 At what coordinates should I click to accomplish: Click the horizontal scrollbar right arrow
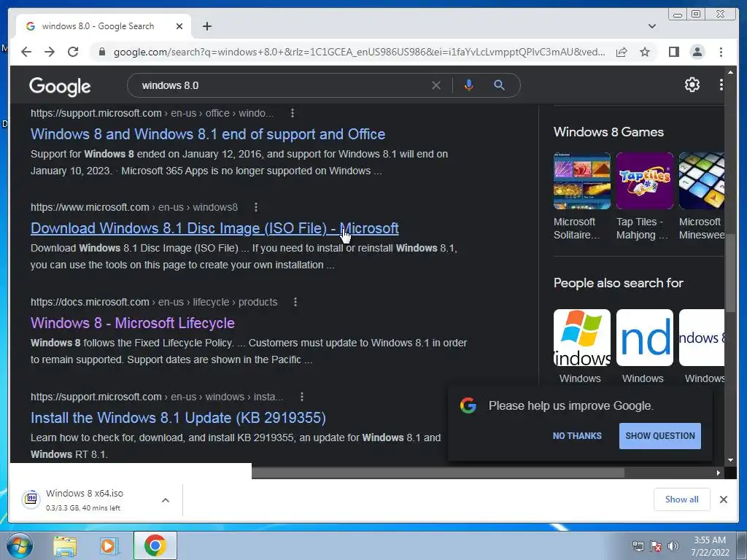click(719, 472)
